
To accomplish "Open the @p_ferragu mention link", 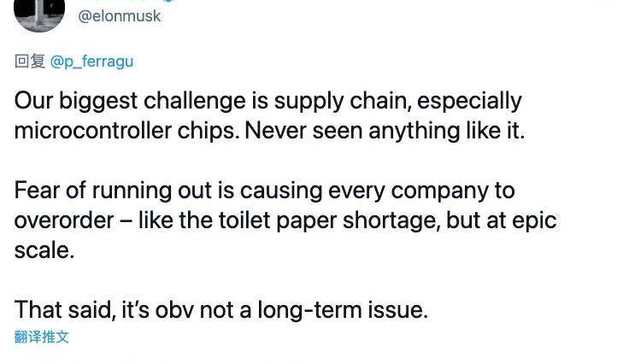I will (x=91, y=62).
